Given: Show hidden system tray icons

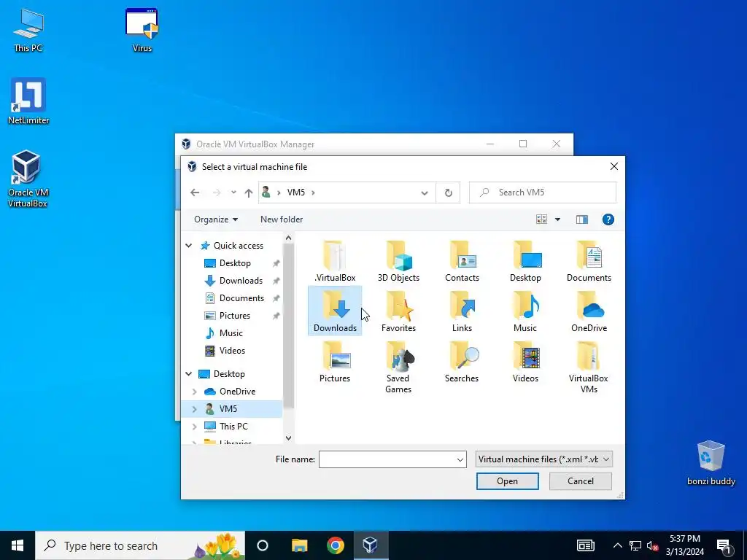Looking at the screenshot, I should point(617,545).
